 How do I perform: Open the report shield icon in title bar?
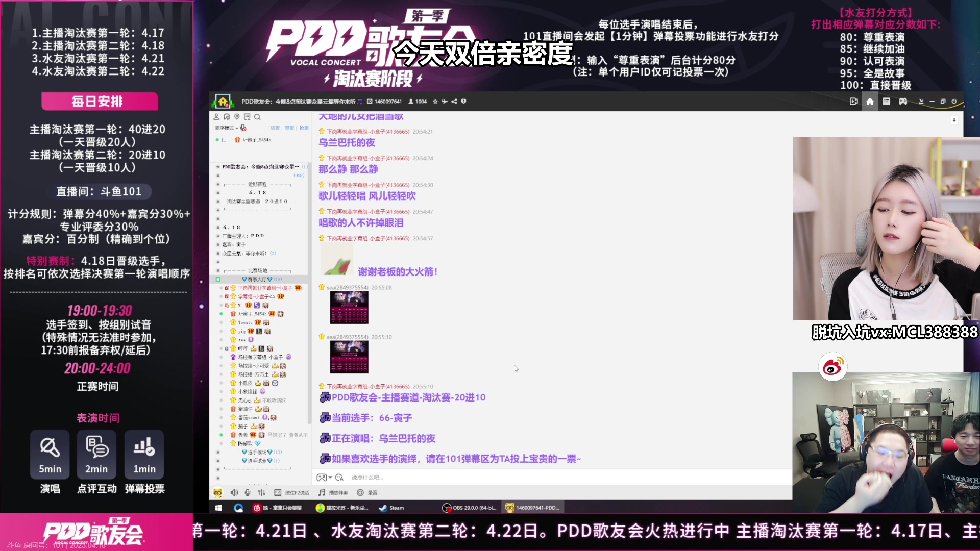(464, 102)
